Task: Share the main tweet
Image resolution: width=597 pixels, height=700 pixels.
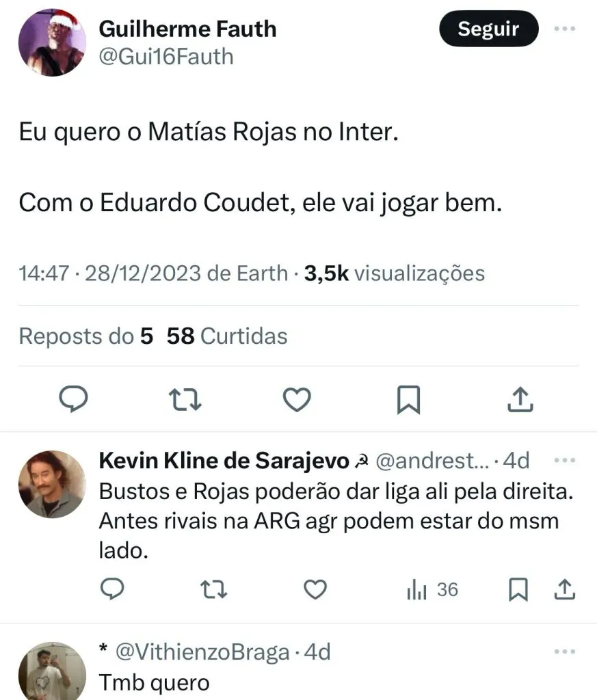Action: 520,399
